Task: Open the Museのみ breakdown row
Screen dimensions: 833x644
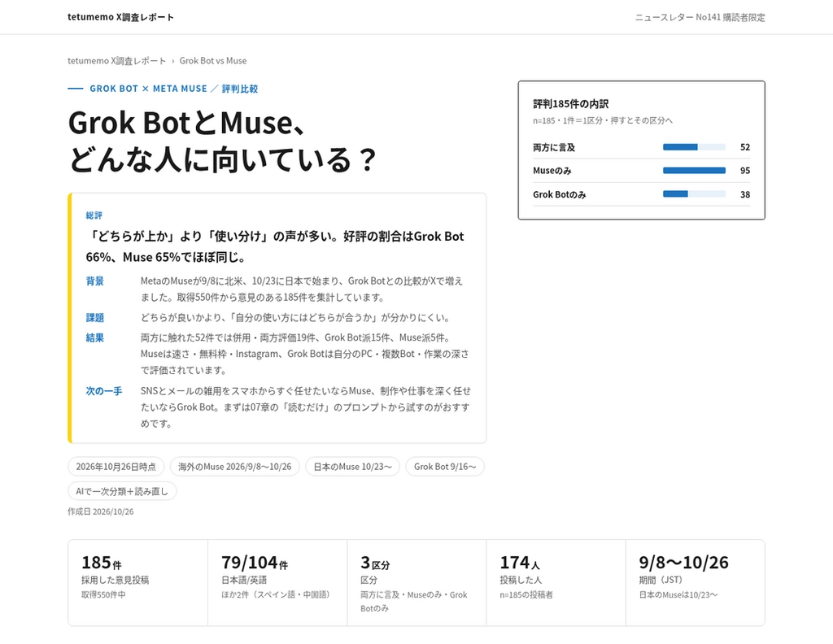Action: coord(641,171)
